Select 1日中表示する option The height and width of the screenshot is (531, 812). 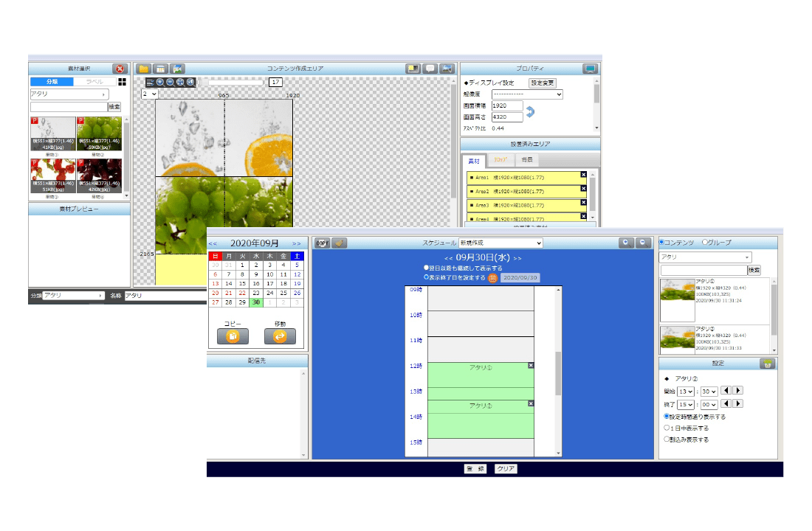click(x=667, y=428)
